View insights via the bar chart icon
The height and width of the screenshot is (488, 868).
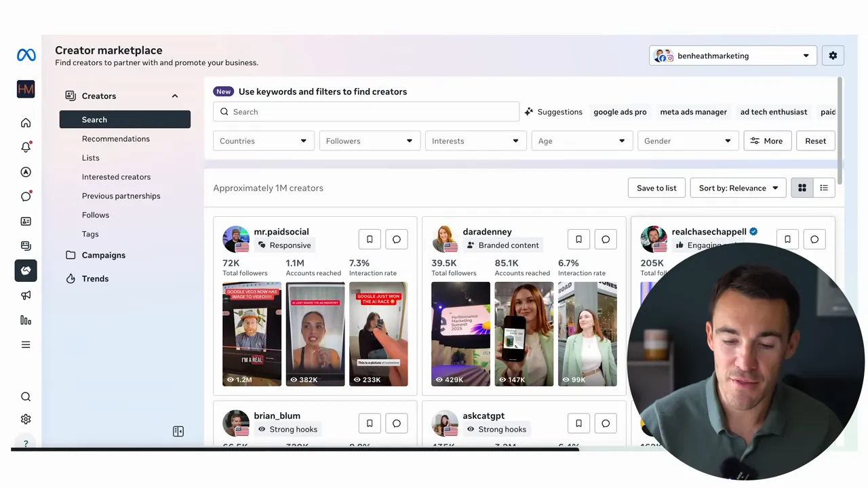click(26, 320)
